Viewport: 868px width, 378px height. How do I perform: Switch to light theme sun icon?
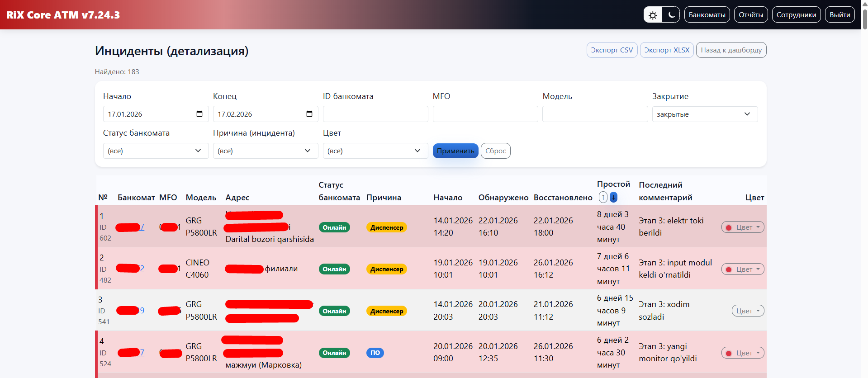pos(653,15)
